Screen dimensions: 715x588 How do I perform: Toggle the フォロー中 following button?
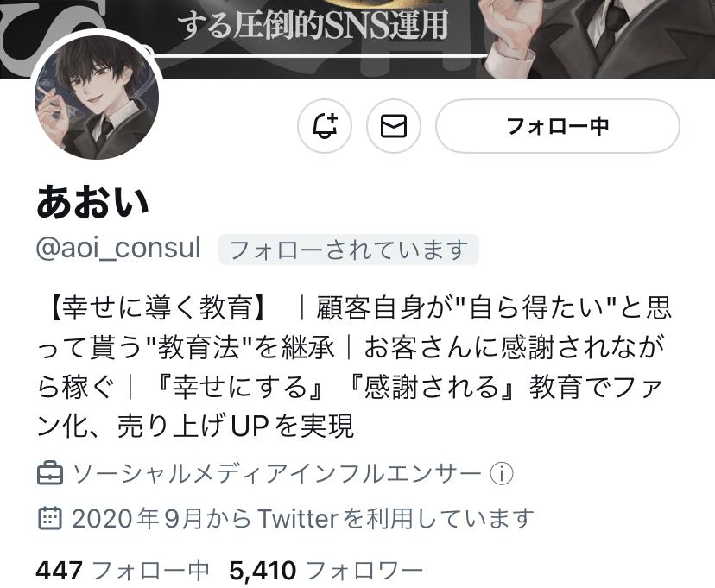[557, 126]
